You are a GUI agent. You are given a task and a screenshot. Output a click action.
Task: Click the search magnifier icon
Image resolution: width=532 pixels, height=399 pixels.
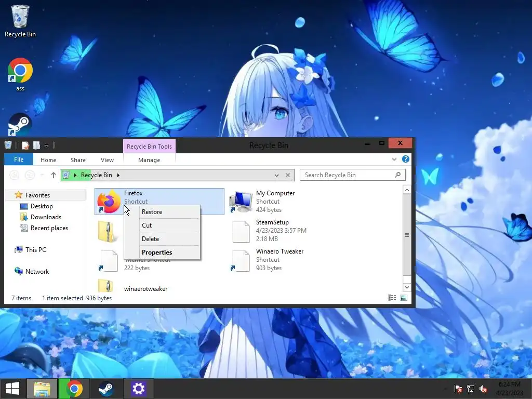tap(397, 175)
